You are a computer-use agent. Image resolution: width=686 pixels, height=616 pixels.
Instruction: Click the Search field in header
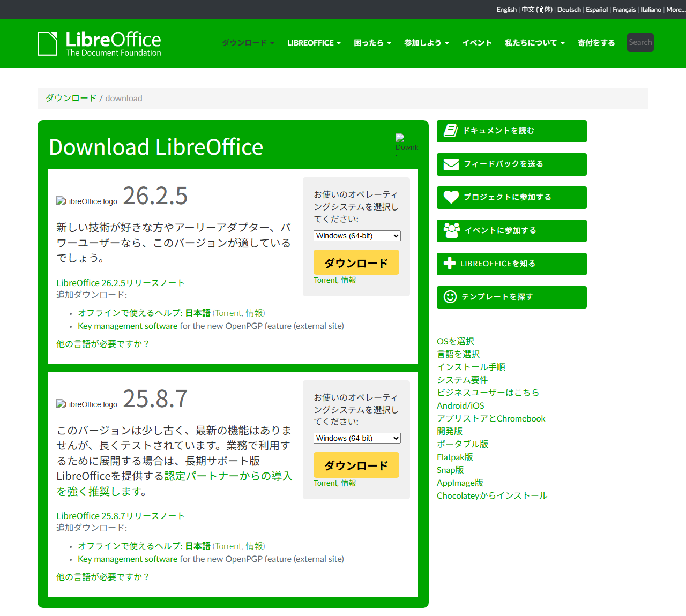(640, 42)
